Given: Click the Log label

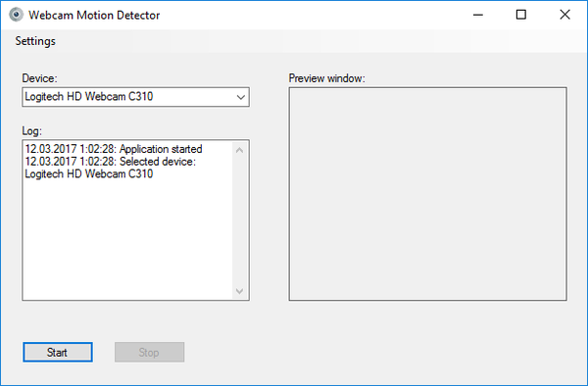Looking at the screenshot, I should [32, 131].
